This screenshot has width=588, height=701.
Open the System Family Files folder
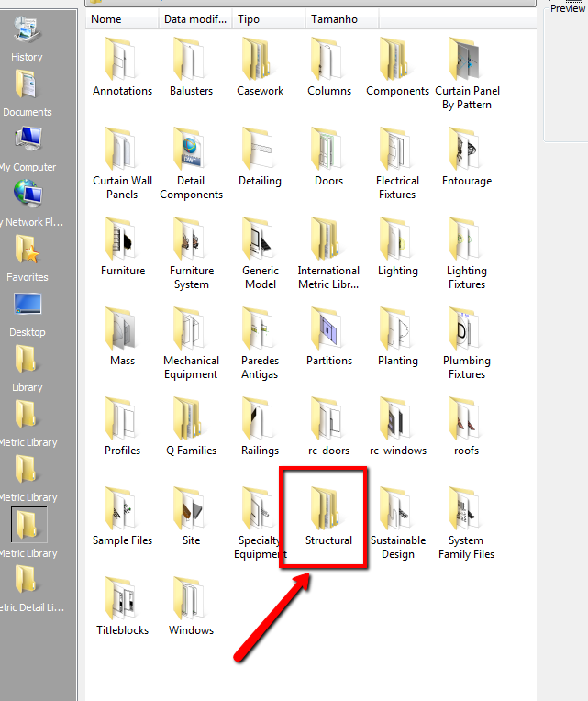coord(467,523)
